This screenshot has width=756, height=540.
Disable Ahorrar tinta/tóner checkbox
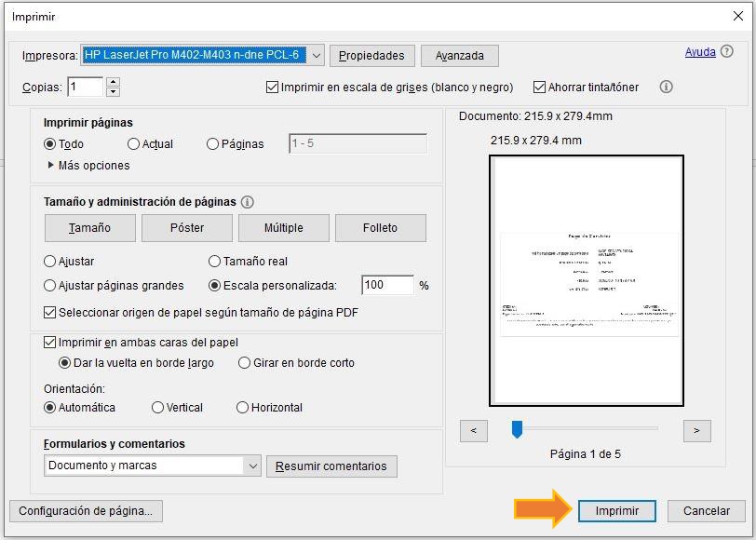pyautogui.click(x=539, y=88)
